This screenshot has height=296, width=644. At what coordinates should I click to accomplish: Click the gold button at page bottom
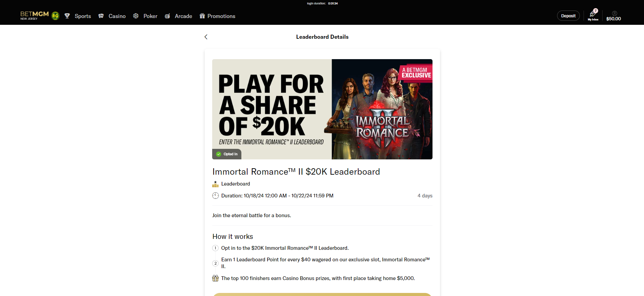pos(322,294)
